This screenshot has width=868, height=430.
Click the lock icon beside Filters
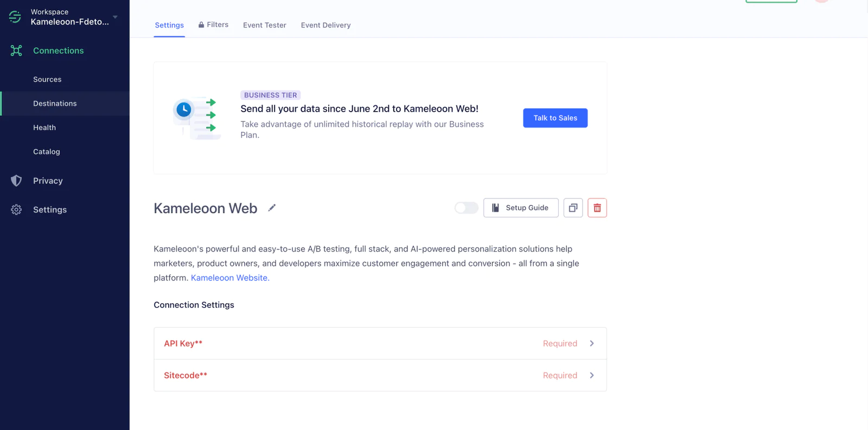pos(201,25)
